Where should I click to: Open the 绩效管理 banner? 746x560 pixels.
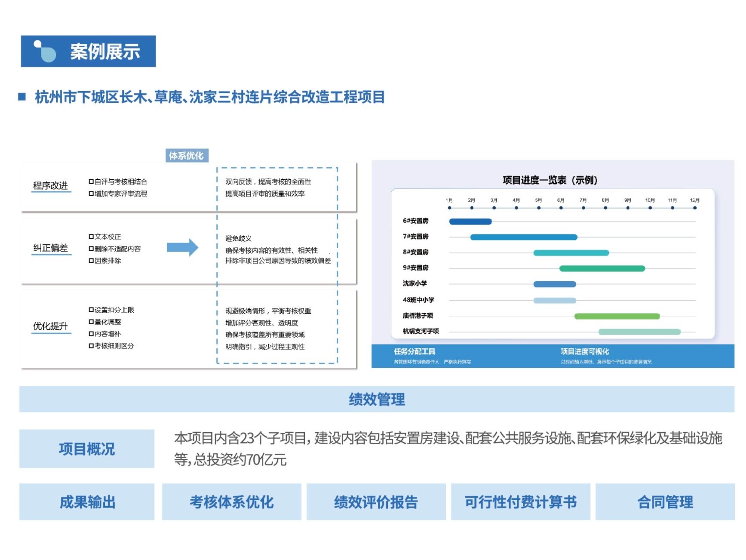pyautogui.click(x=377, y=399)
